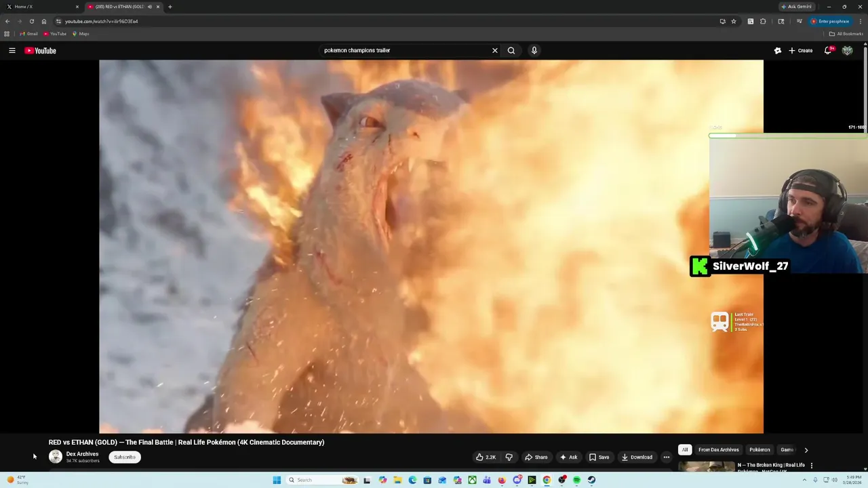Screen dimensions: 868x488
Task: Open the Gmail bookmark
Action: click(28, 34)
